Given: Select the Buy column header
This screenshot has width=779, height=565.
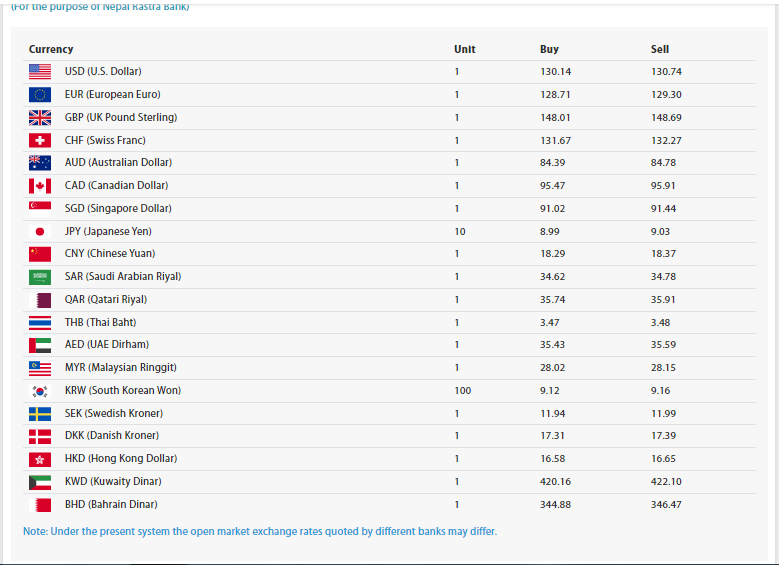Looking at the screenshot, I should [549, 49].
